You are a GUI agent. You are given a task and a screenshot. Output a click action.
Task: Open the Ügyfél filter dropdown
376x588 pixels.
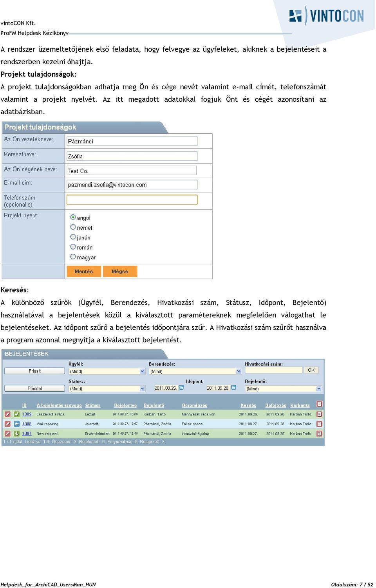[x=107, y=371]
